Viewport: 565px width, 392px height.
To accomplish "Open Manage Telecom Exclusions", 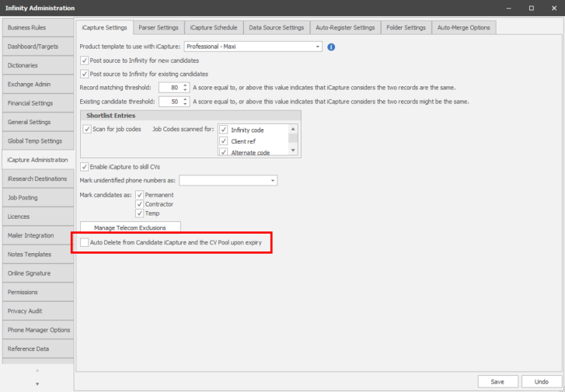I will click(x=131, y=228).
